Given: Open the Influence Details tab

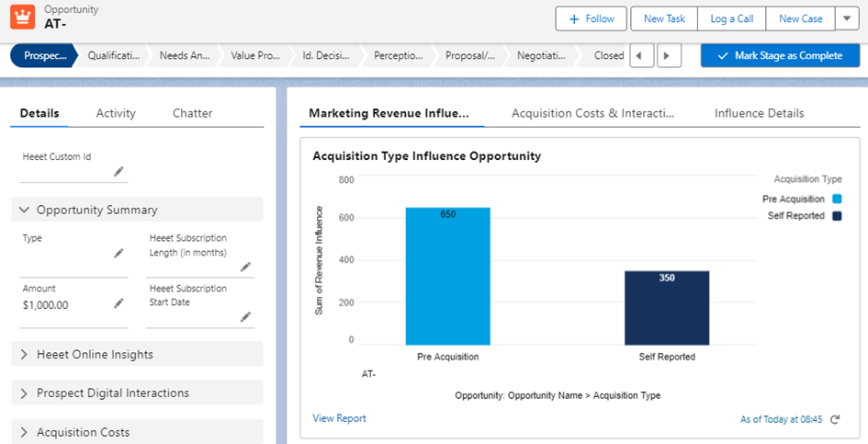Looking at the screenshot, I should tap(759, 113).
